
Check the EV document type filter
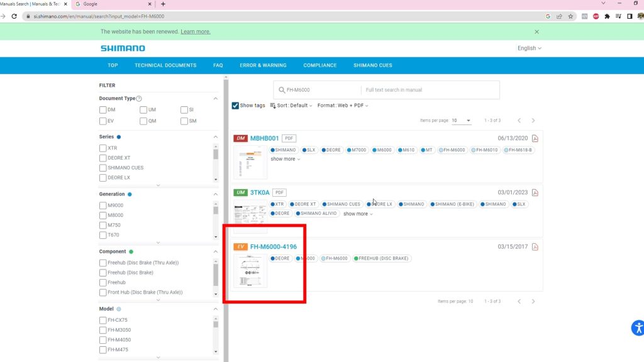pos(103,121)
